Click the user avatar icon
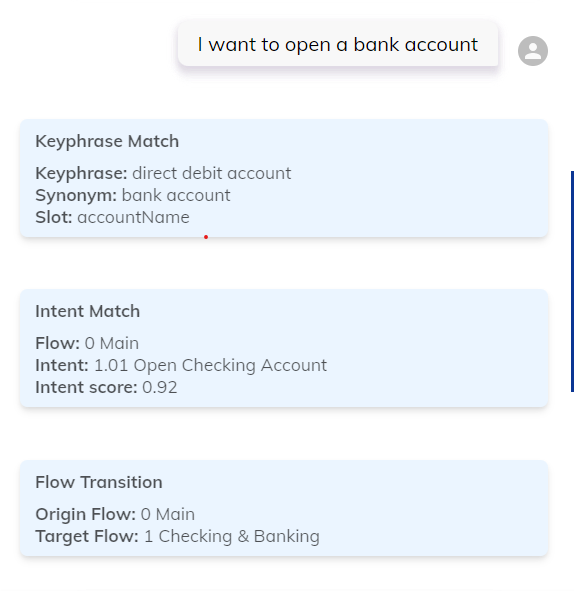Screen dimensions: 574x591 point(533,51)
